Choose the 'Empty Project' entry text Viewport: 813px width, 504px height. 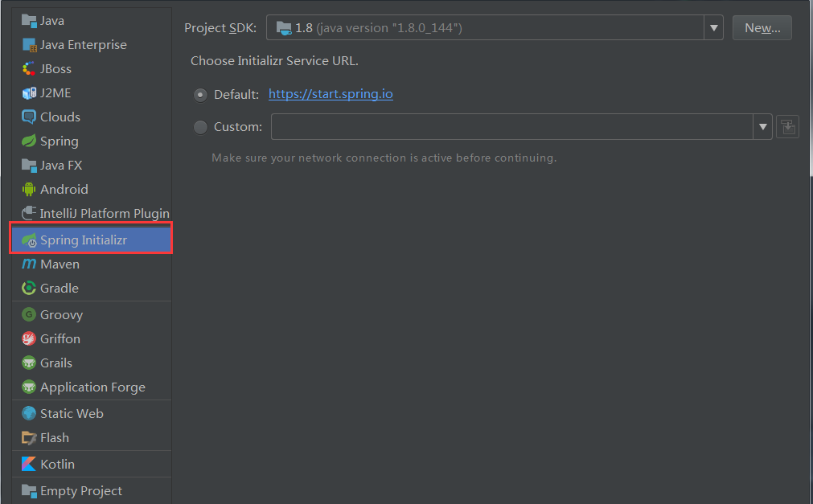81,491
